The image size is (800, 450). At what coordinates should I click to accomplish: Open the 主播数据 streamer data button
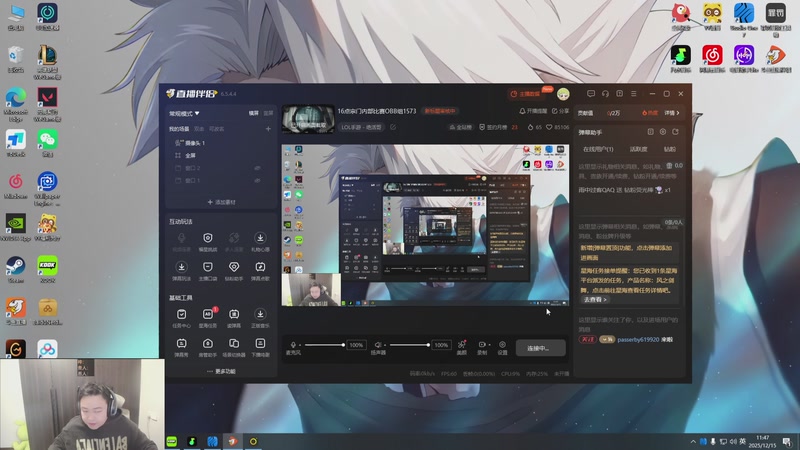tap(525, 94)
